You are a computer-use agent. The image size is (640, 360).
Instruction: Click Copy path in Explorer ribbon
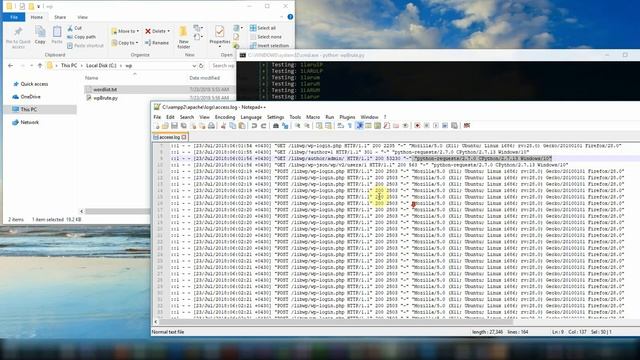click(81, 37)
